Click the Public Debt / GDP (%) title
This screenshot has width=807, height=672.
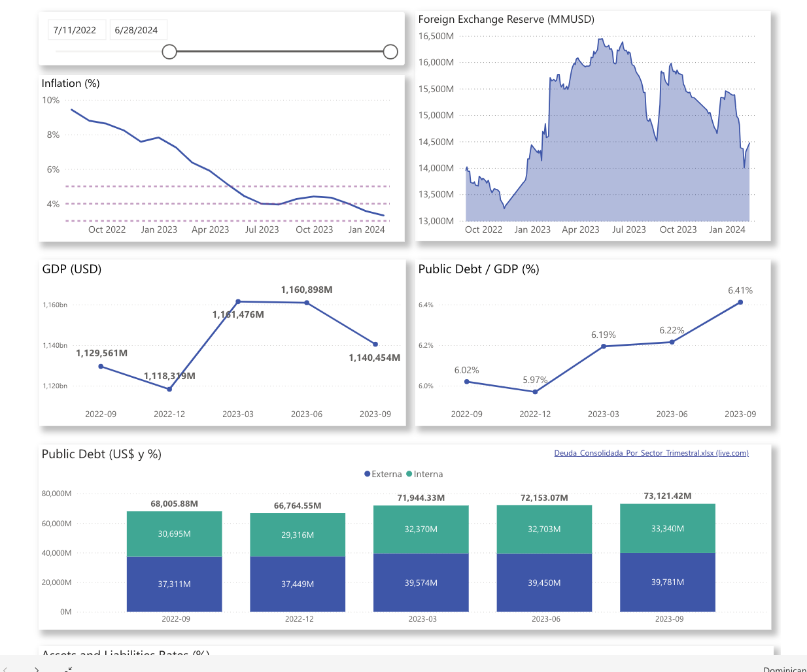479,269
